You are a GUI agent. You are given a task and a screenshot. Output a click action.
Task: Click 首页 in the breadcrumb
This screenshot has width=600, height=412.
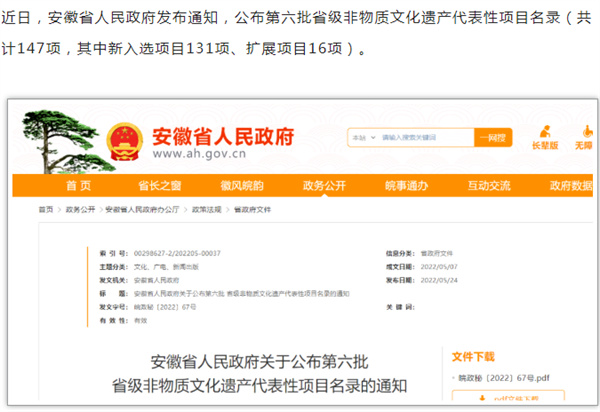(46, 210)
